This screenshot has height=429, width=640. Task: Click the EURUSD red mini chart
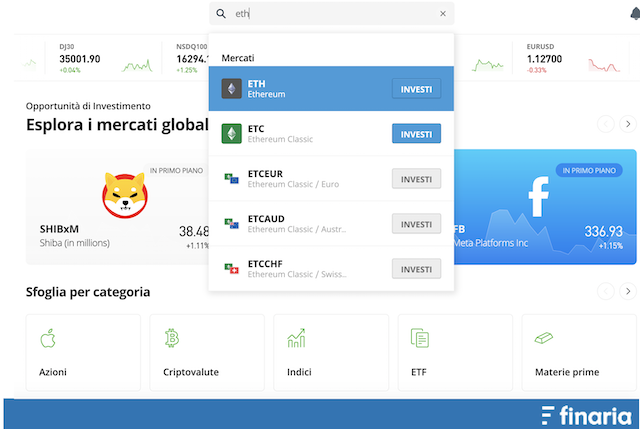(x=604, y=65)
